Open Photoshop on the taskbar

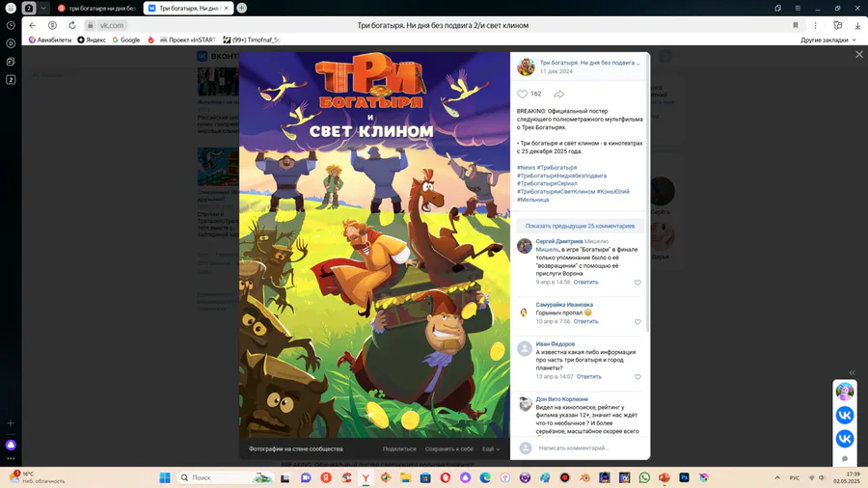coord(684,477)
